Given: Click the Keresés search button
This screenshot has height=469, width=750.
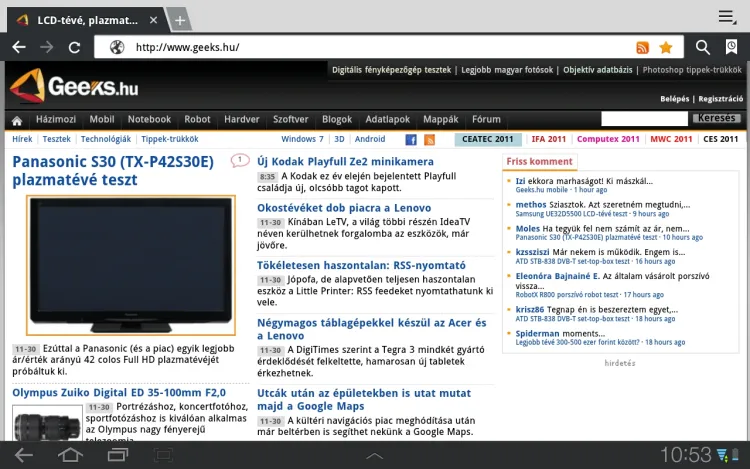Looking at the screenshot, I should (x=718, y=119).
